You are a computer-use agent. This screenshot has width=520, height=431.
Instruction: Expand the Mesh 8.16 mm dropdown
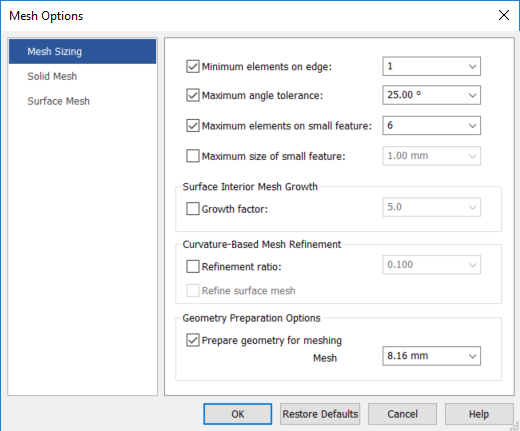472,356
